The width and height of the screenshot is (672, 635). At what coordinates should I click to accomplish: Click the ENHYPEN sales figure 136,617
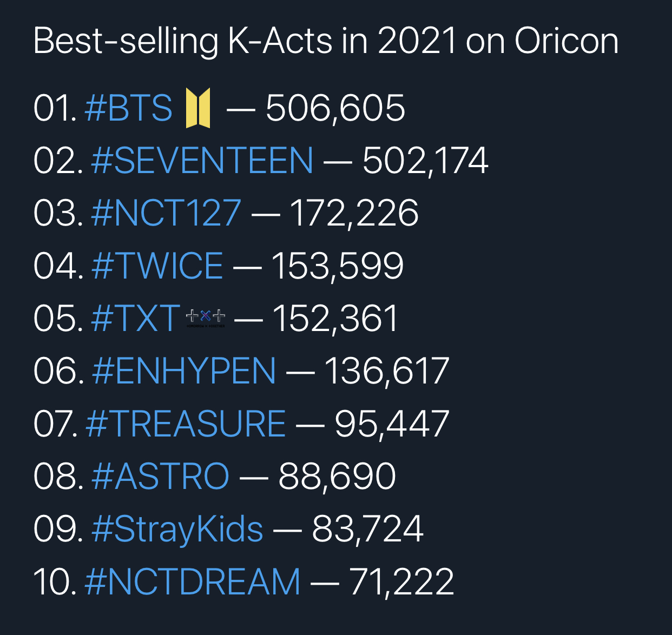(x=386, y=371)
